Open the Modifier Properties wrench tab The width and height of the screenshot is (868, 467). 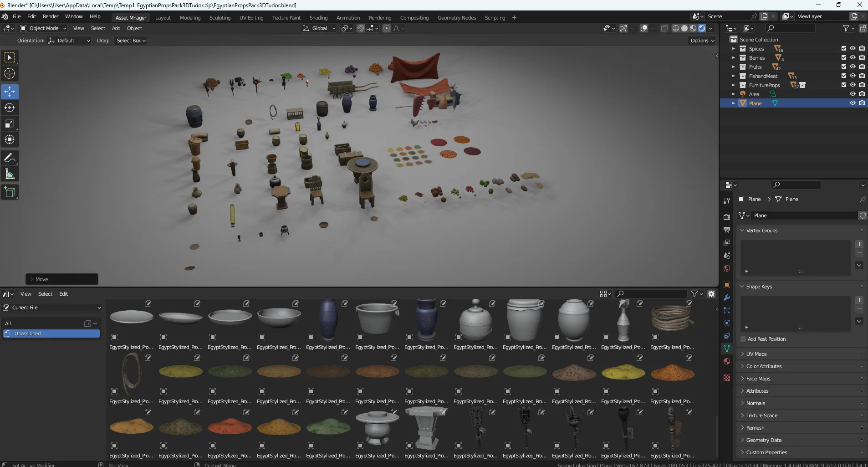(x=727, y=297)
